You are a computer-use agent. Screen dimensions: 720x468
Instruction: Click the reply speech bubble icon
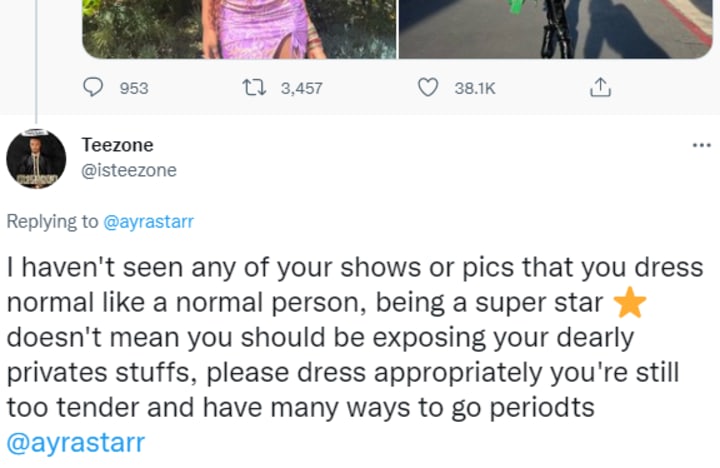tap(95, 88)
